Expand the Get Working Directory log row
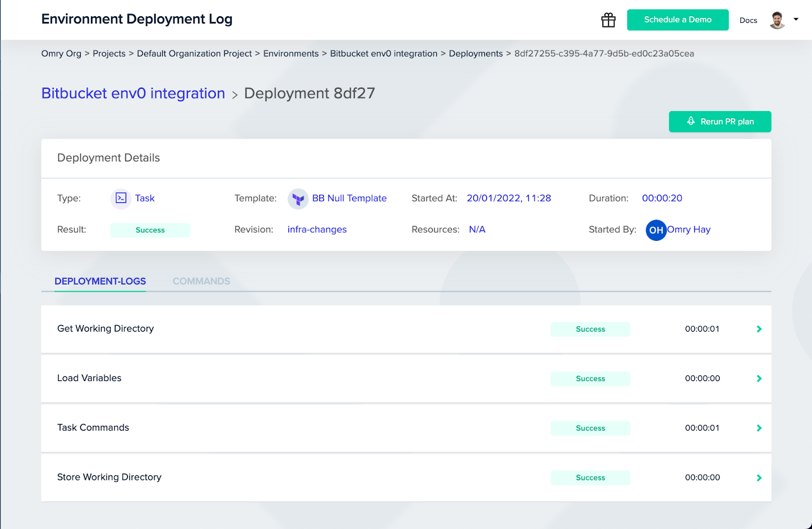 (x=759, y=329)
